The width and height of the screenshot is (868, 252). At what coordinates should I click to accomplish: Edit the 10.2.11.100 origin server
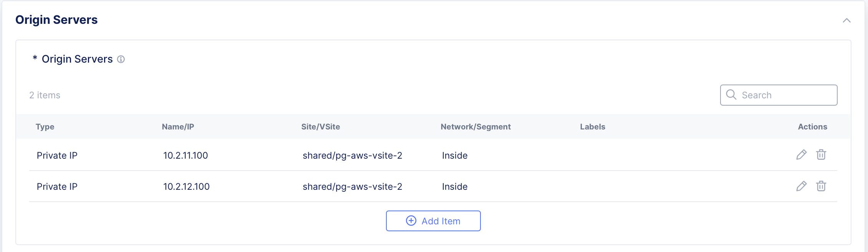(x=801, y=155)
